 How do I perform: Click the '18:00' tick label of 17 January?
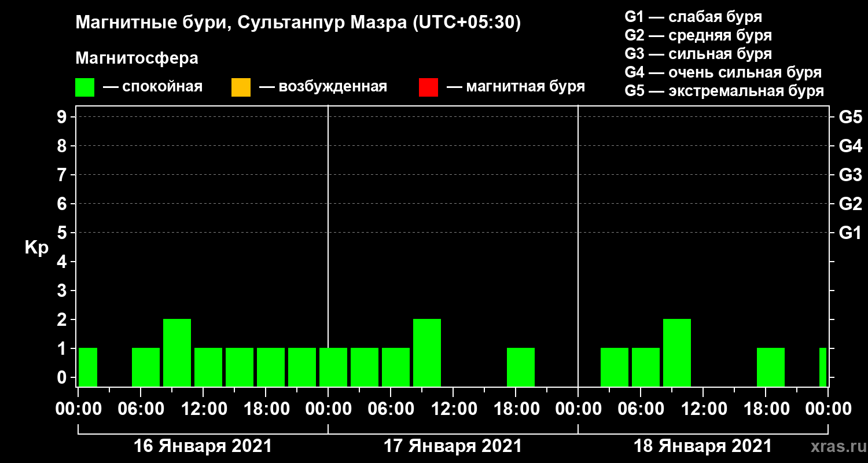coord(516,409)
